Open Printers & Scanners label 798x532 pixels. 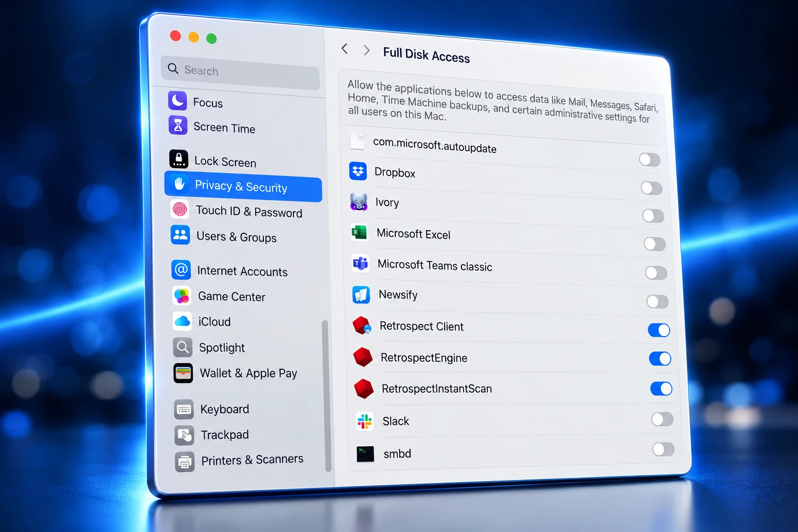pyautogui.click(x=252, y=460)
